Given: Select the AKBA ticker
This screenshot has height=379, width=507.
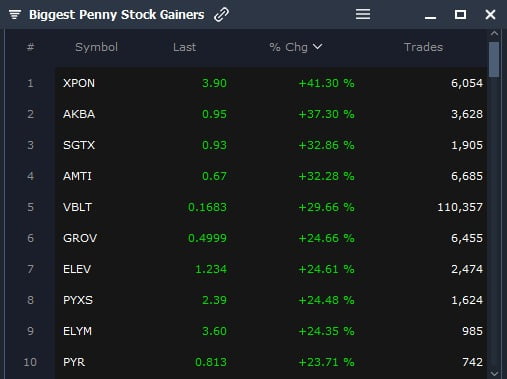Looking at the screenshot, I should [79, 114].
